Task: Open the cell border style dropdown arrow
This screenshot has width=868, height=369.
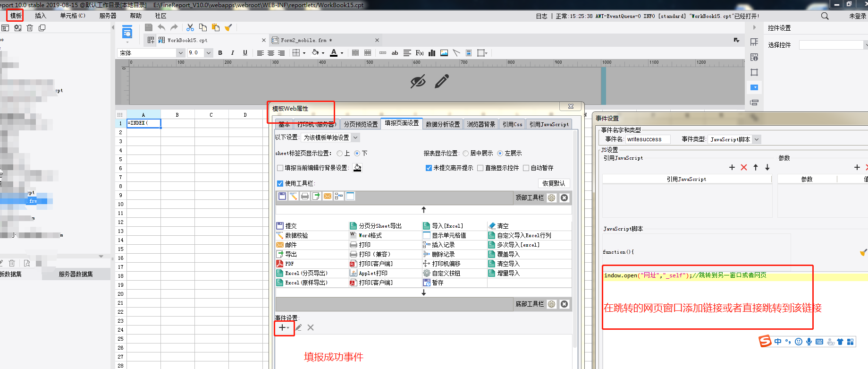Action: point(304,53)
